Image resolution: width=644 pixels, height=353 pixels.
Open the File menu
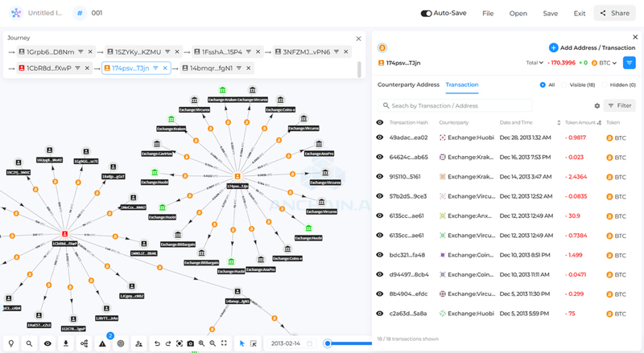(x=488, y=13)
